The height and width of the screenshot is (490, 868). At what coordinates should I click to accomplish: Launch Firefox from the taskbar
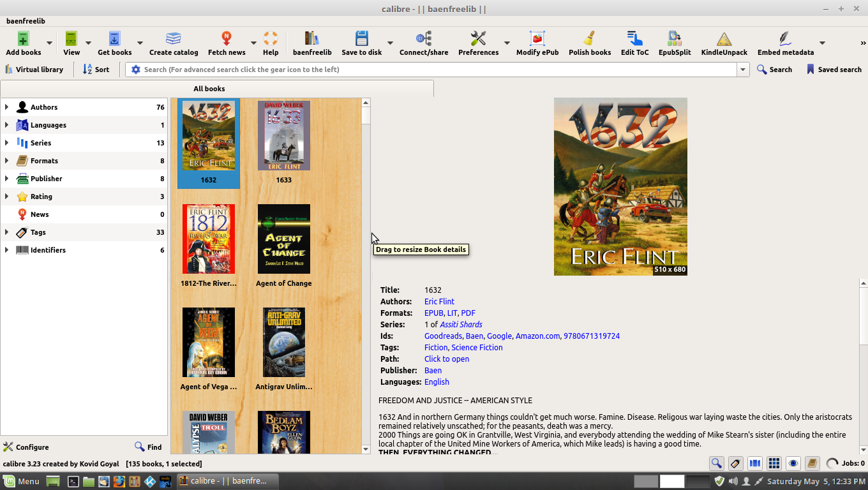point(119,482)
